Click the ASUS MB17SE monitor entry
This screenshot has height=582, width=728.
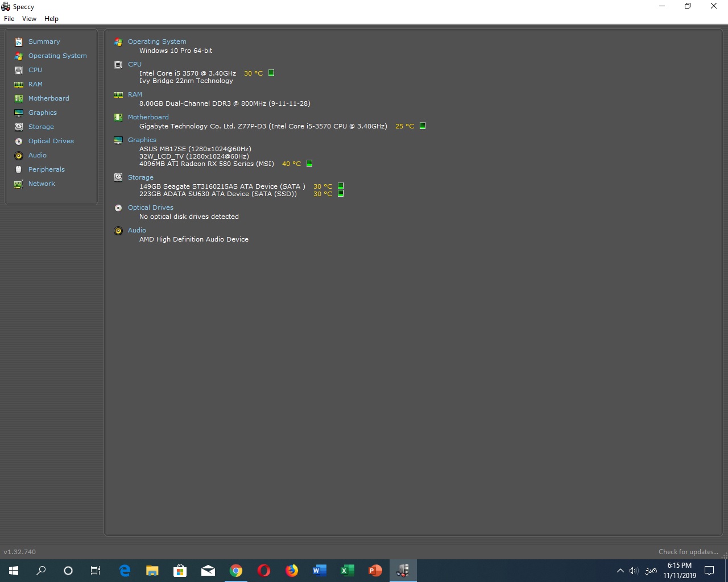point(195,149)
